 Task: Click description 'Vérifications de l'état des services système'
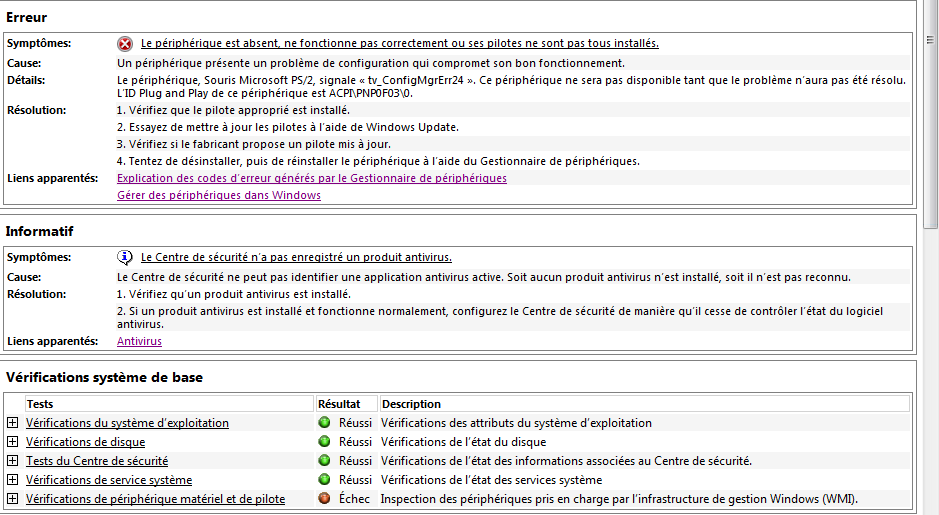pyautogui.click(x=492, y=480)
